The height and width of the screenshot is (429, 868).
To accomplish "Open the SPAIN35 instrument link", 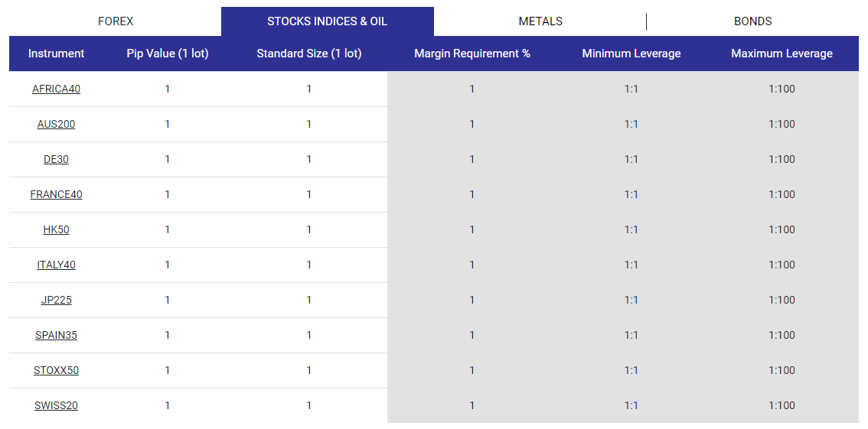I will (x=56, y=335).
